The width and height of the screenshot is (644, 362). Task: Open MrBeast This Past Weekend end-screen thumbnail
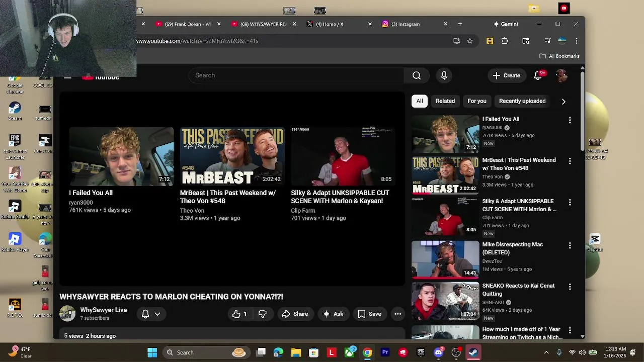tap(232, 156)
